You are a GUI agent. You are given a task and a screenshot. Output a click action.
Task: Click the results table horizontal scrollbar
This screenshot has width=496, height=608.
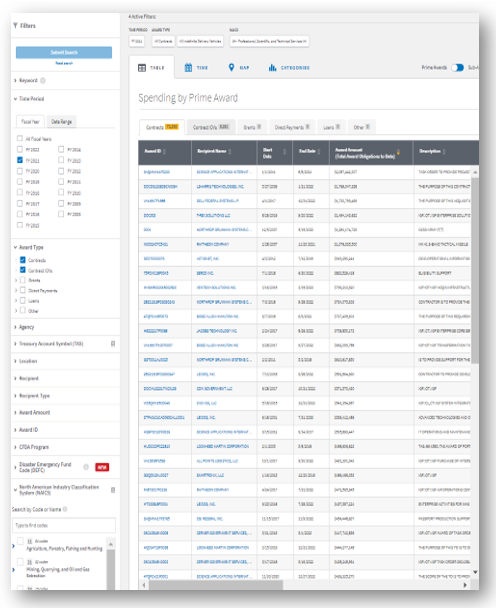click(216, 585)
